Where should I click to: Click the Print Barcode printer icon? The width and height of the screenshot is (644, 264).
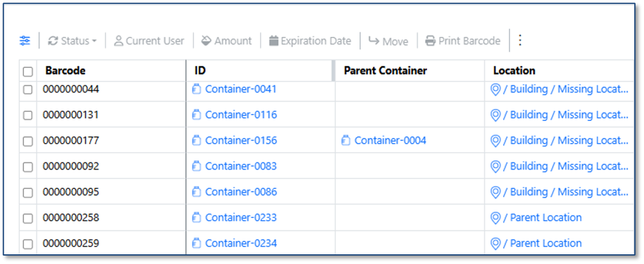click(x=430, y=41)
